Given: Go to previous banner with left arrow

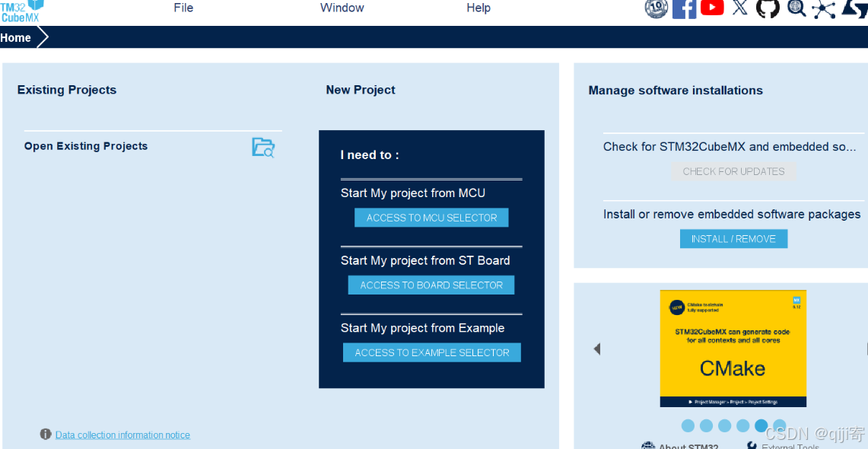Looking at the screenshot, I should (x=596, y=349).
